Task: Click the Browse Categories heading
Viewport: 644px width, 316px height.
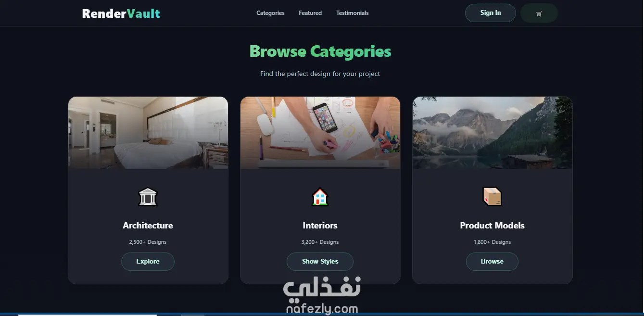Action: [320, 51]
